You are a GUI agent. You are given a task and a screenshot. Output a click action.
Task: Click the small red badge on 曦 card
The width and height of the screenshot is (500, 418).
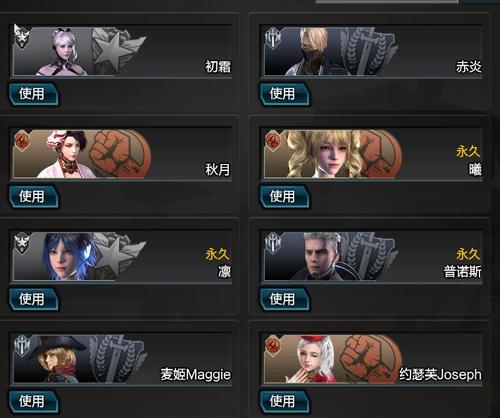(273, 140)
